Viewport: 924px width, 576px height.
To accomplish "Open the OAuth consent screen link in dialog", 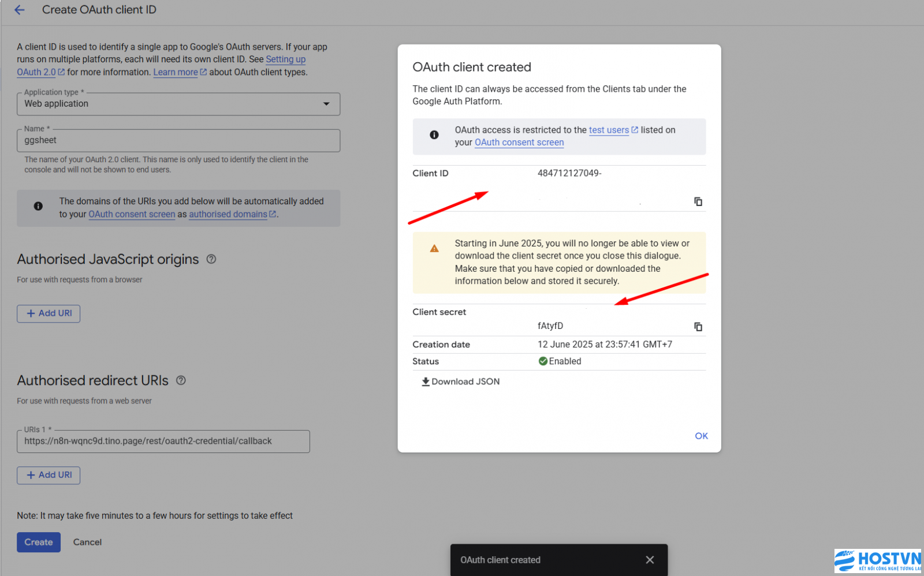I will pos(519,143).
